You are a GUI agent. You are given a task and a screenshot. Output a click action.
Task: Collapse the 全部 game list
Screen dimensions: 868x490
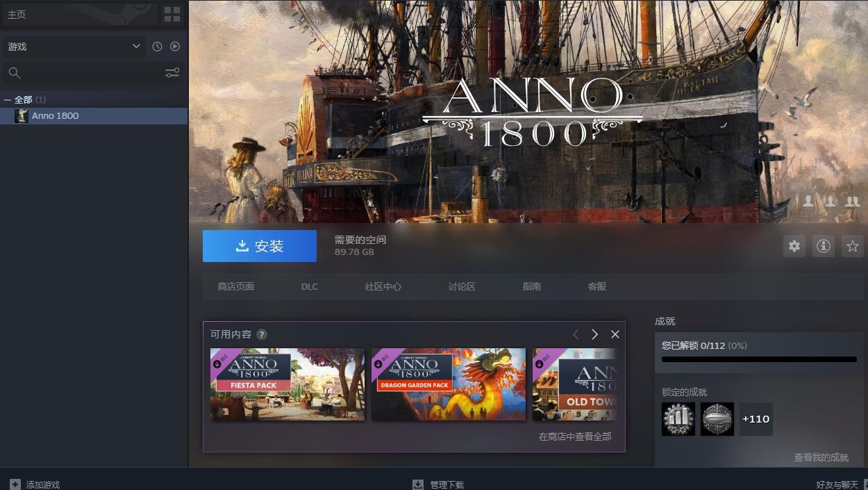(8, 100)
